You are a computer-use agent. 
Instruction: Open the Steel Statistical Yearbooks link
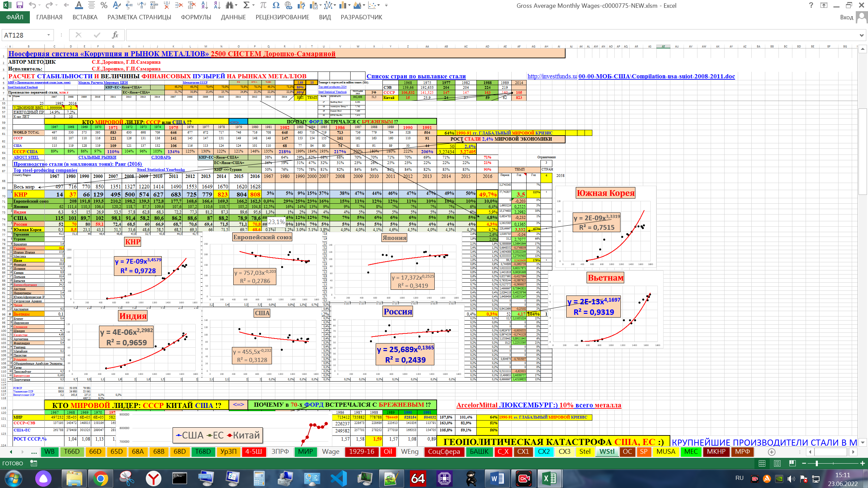(x=161, y=169)
